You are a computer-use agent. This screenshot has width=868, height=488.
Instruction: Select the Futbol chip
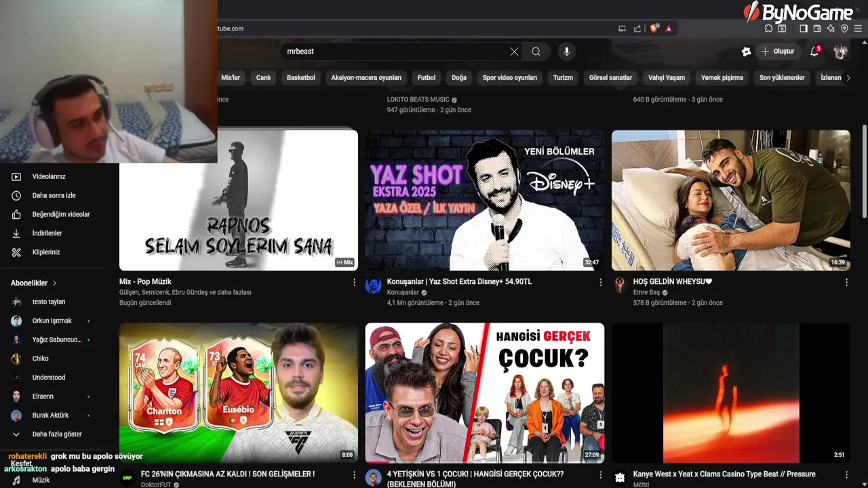427,78
